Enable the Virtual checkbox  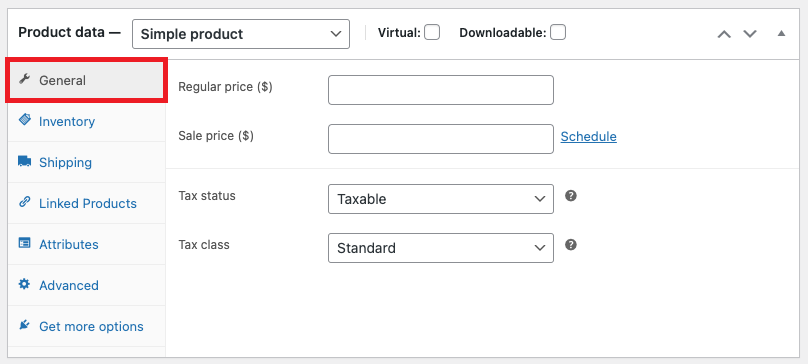[432, 32]
